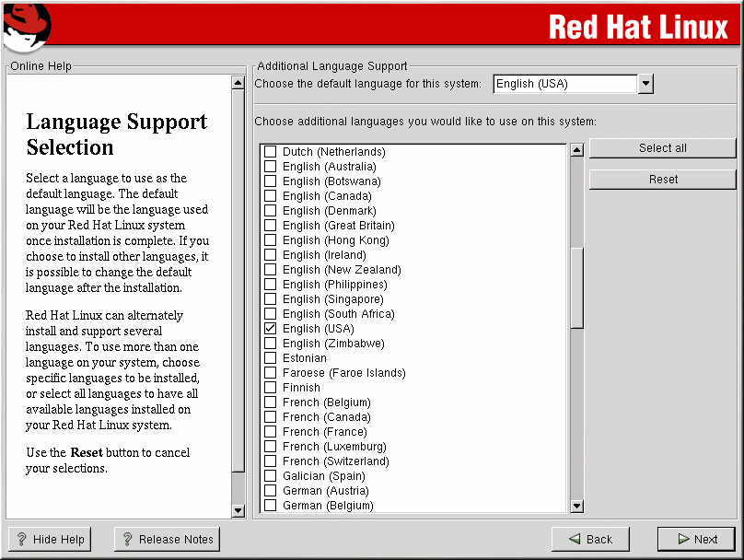This screenshot has width=744, height=560.
Task: Uncheck the English (USA) checkbox
Action: [x=271, y=329]
